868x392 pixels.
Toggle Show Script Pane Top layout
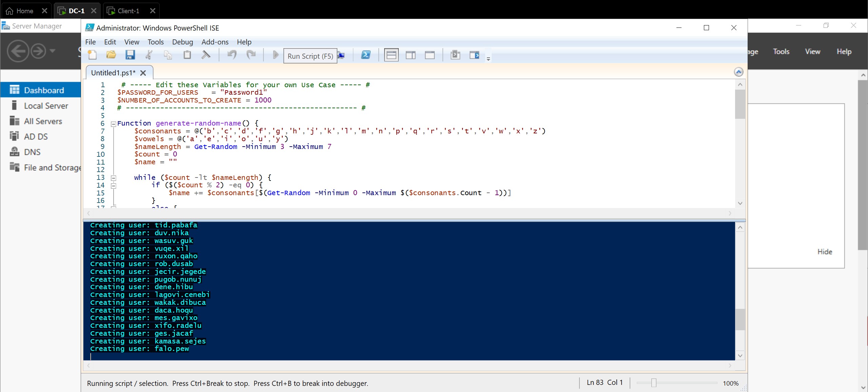(391, 55)
